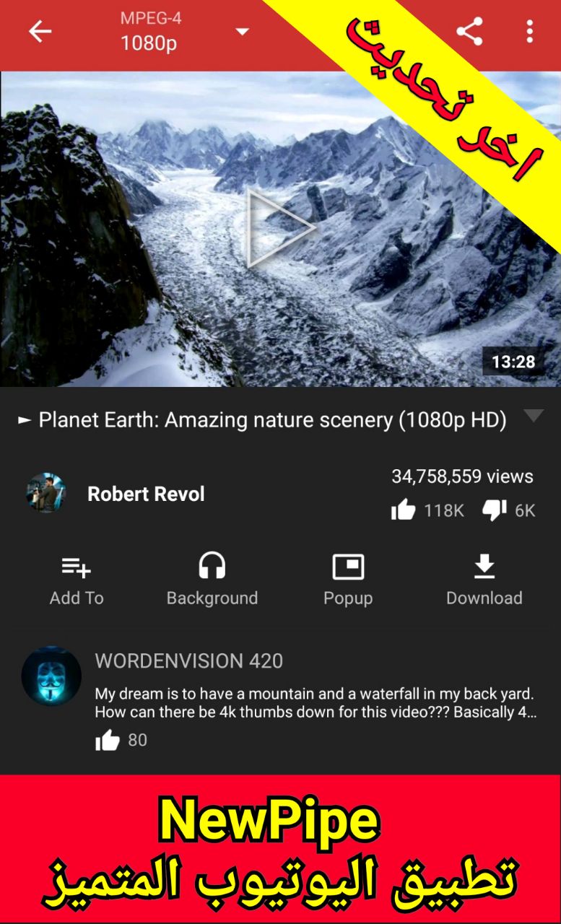Open WORDENVISION 420 commenter avatar
The image size is (561, 924).
[51, 676]
